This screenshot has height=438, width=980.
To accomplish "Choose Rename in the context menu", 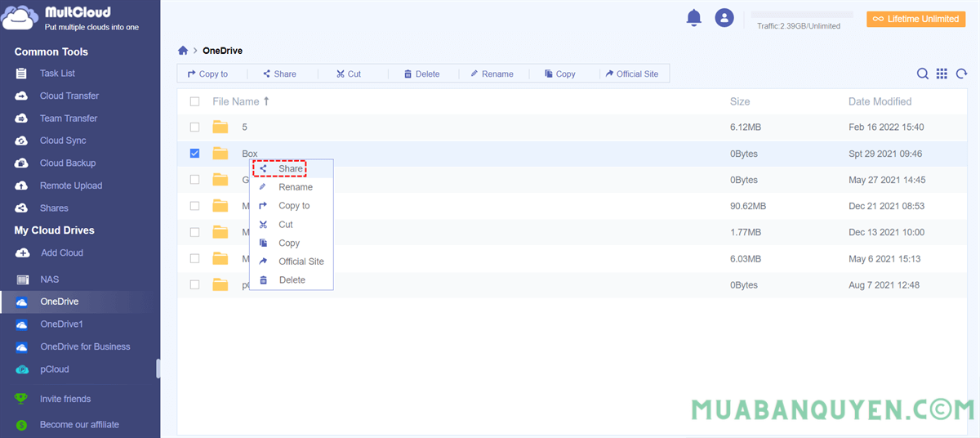I will tap(291, 187).
